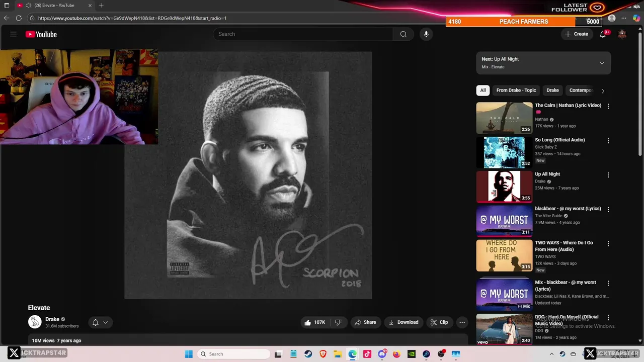Click the Windows taskbar search box
Viewport: 644px width, 362px height.
pos(233,354)
